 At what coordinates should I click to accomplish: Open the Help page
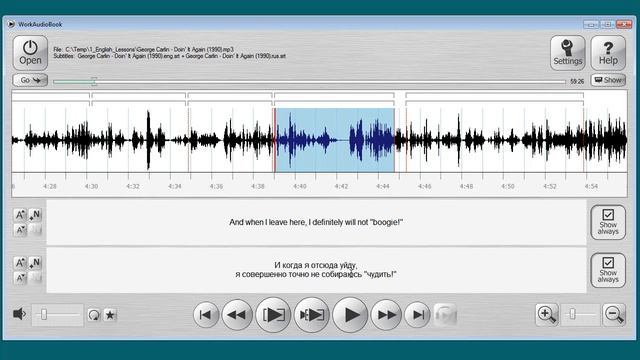(608, 53)
